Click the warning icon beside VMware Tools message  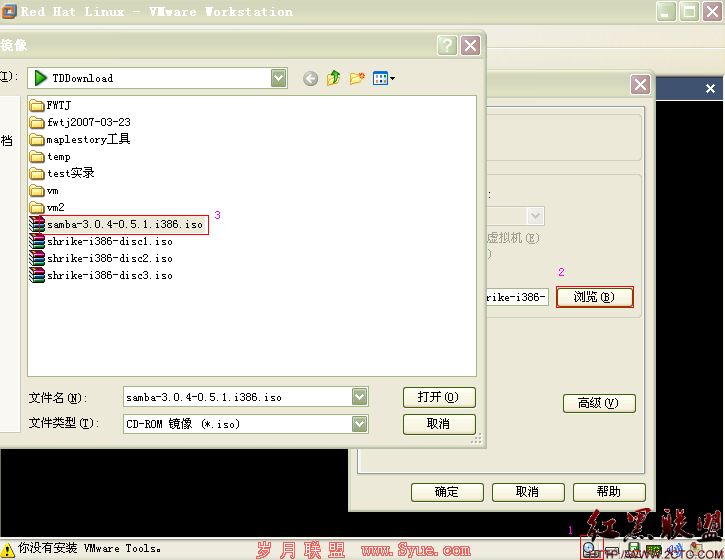(7, 550)
